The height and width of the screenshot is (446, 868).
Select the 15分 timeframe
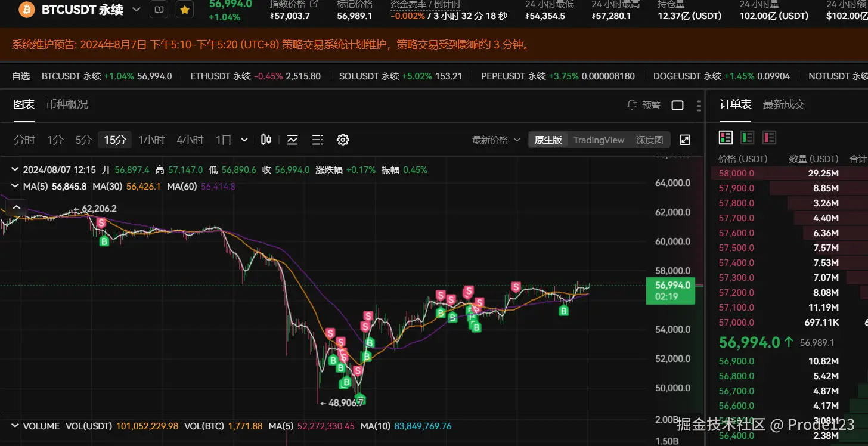coord(115,140)
